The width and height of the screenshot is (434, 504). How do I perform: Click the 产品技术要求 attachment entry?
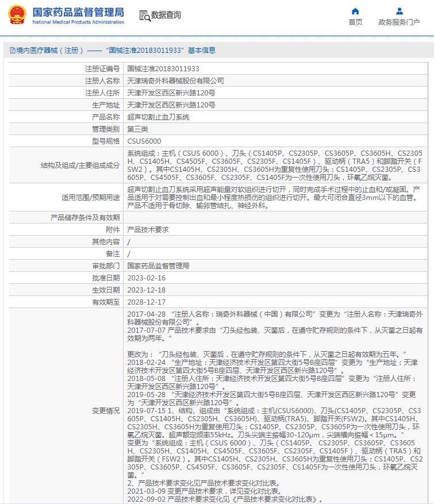[148, 230]
